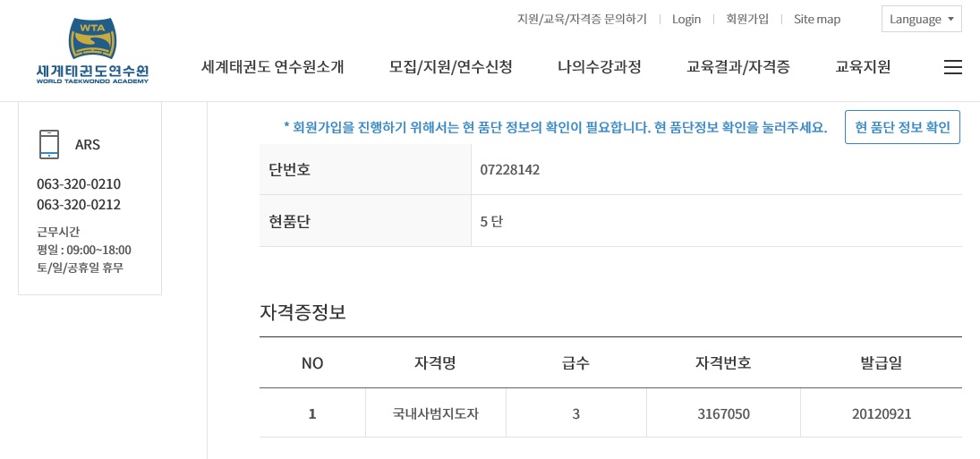The height and width of the screenshot is (459, 980).
Task: Open the Language dropdown
Action: pyautogui.click(x=921, y=20)
